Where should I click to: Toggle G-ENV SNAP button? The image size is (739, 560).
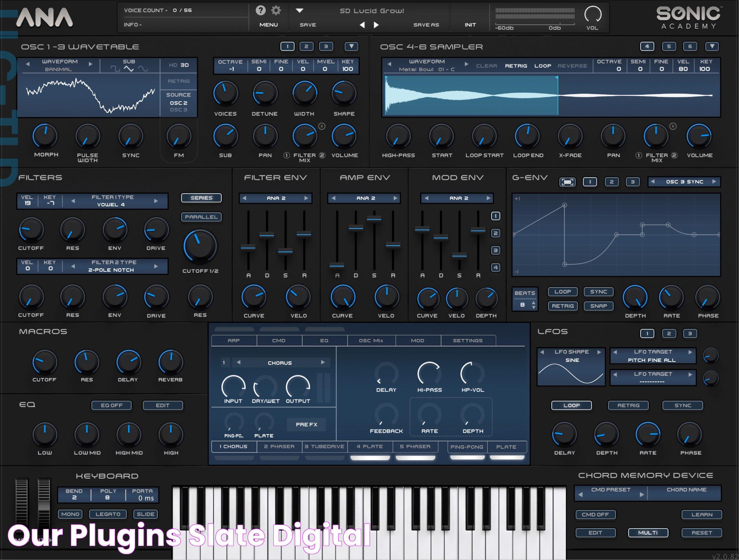598,306
